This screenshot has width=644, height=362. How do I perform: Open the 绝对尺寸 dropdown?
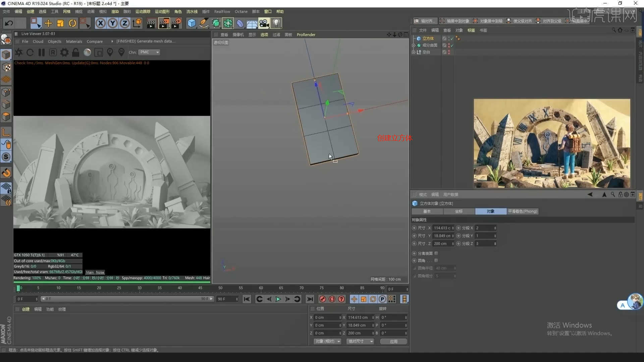click(361, 341)
